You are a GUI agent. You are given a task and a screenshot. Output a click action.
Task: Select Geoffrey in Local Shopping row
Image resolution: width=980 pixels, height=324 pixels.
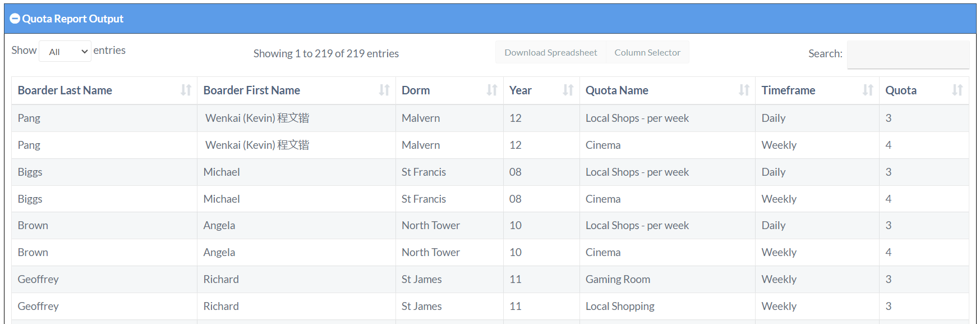(38, 306)
